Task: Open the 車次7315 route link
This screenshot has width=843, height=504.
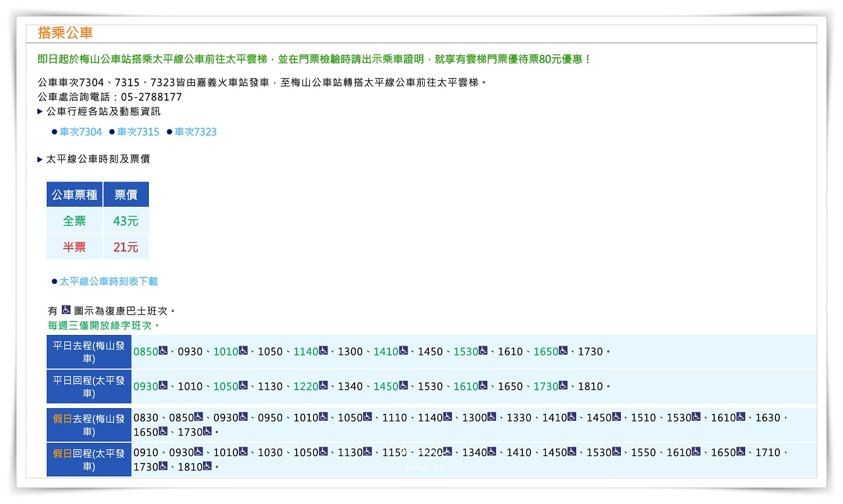Action: point(138,132)
